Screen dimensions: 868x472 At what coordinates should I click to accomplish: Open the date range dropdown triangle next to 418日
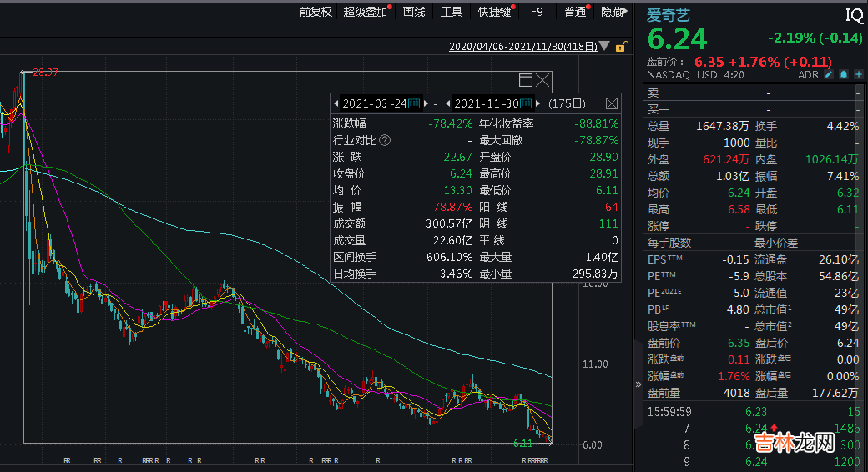(604, 48)
